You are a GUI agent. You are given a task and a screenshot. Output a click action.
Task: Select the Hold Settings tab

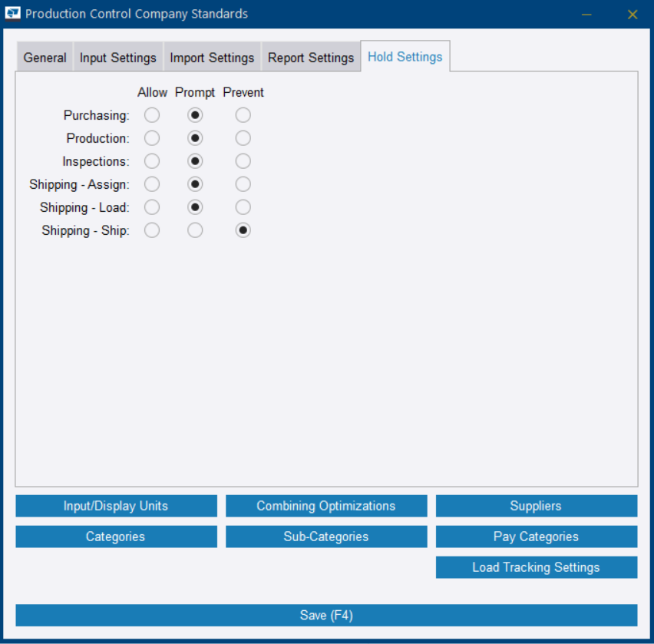pos(405,56)
